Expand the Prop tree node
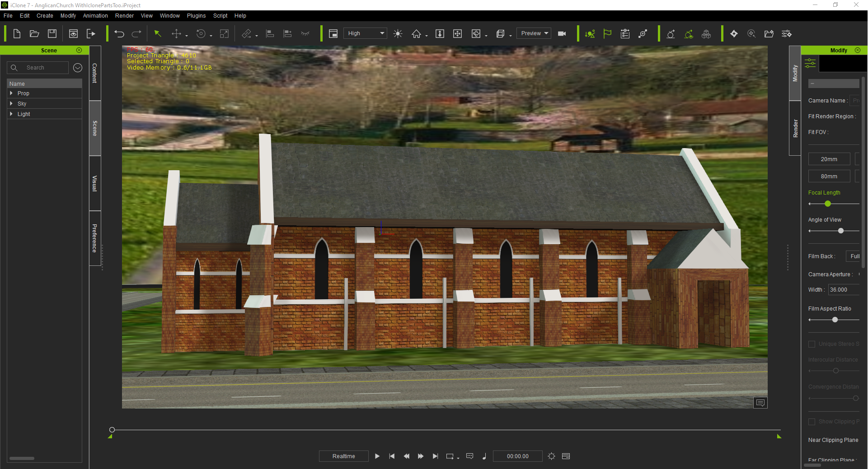868x469 pixels. [11, 93]
